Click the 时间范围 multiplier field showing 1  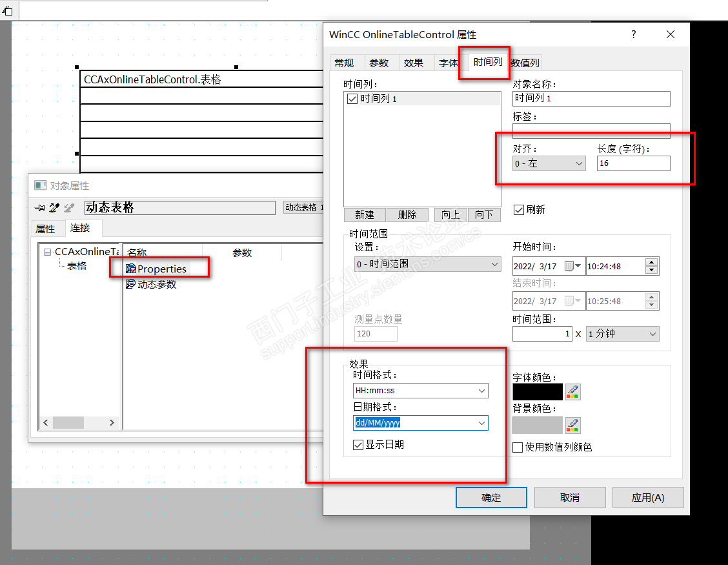[542, 334]
